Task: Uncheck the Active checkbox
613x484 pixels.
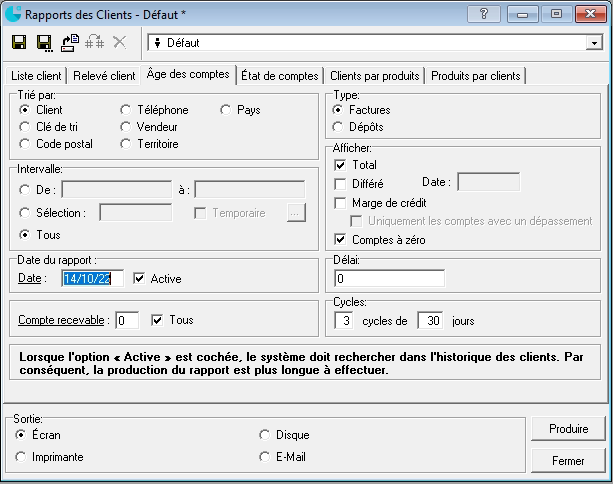Action: (x=140, y=279)
